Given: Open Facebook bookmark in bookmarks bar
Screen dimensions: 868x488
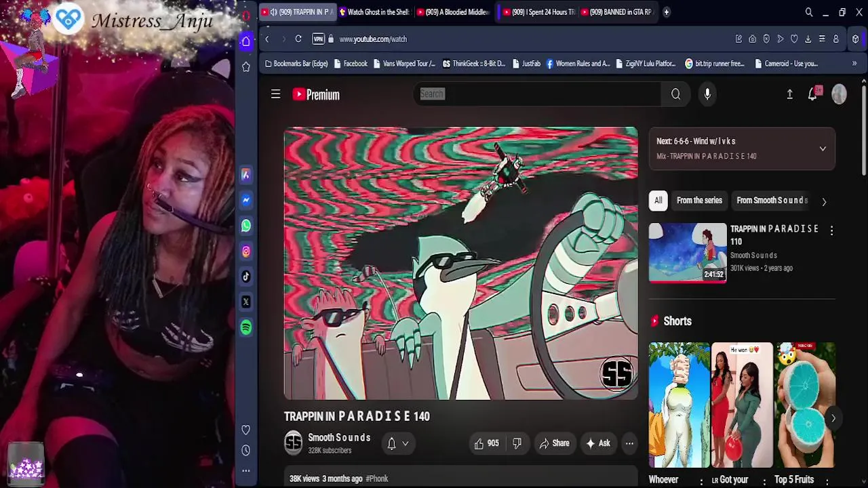Looking at the screenshot, I should pyautogui.click(x=349, y=64).
